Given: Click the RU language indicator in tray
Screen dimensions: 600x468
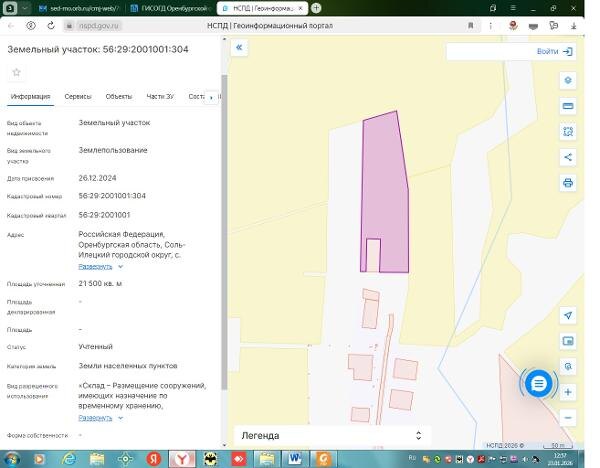Looking at the screenshot, I should (412, 458).
